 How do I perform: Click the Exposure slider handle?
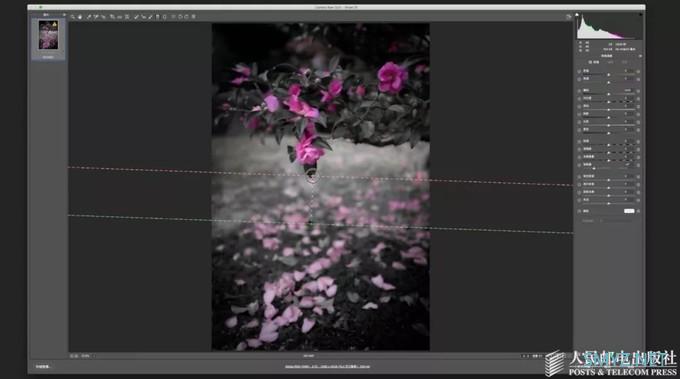609,94
